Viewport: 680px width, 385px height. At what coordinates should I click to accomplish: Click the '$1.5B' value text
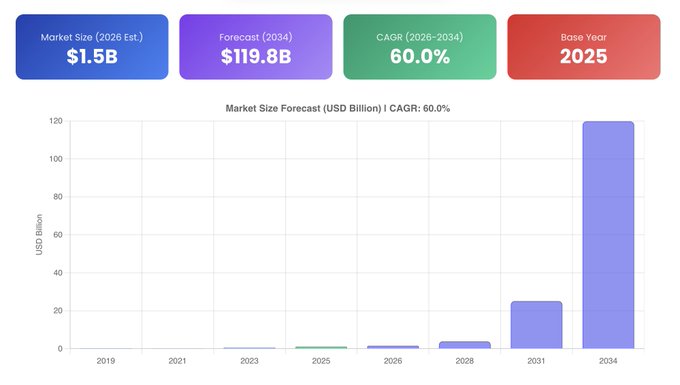point(92,56)
